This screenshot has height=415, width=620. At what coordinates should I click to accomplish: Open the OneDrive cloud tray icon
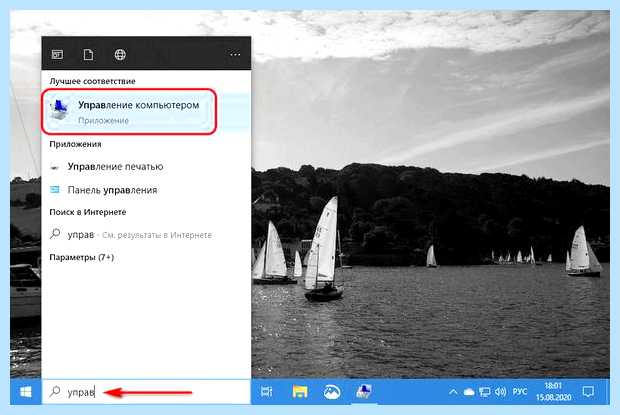[x=469, y=392]
